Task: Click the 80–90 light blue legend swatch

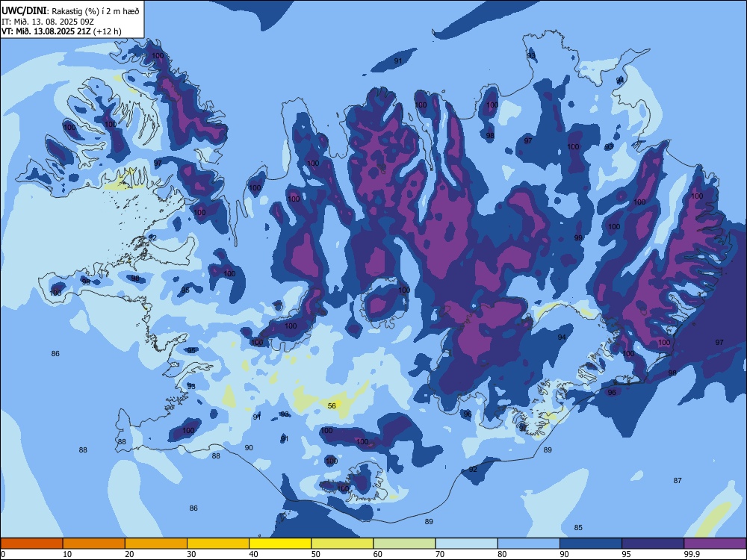Action: pos(529,544)
